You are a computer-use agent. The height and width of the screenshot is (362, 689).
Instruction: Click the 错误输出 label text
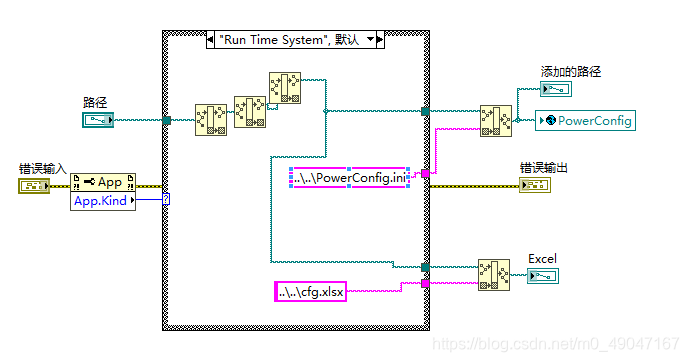[544, 168]
